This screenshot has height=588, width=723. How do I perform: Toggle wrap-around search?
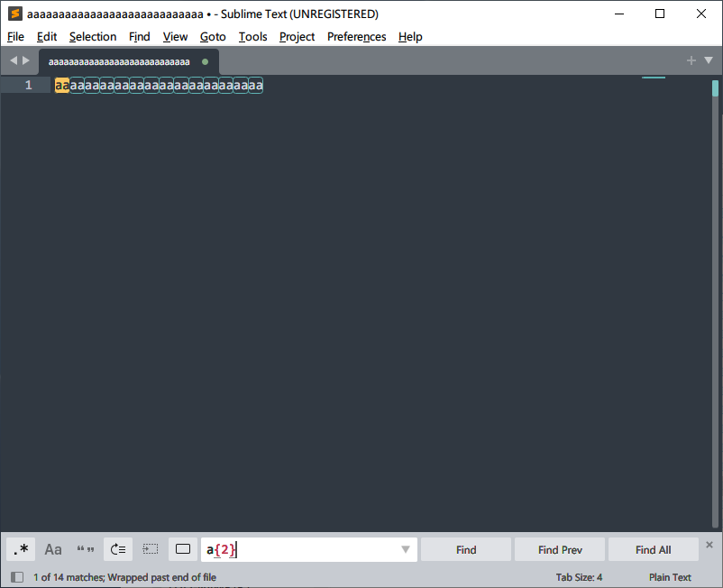pyautogui.click(x=117, y=549)
